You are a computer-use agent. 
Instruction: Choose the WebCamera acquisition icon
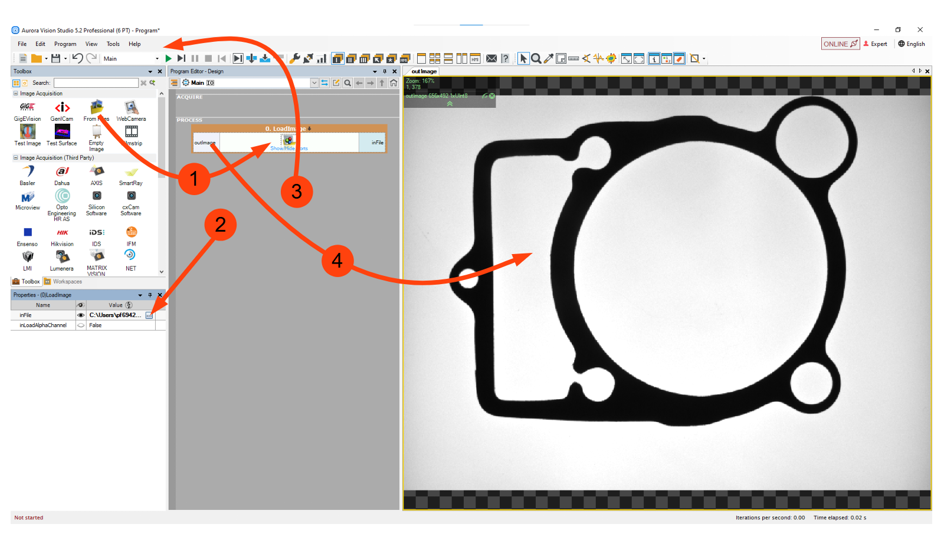[x=131, y=110]
